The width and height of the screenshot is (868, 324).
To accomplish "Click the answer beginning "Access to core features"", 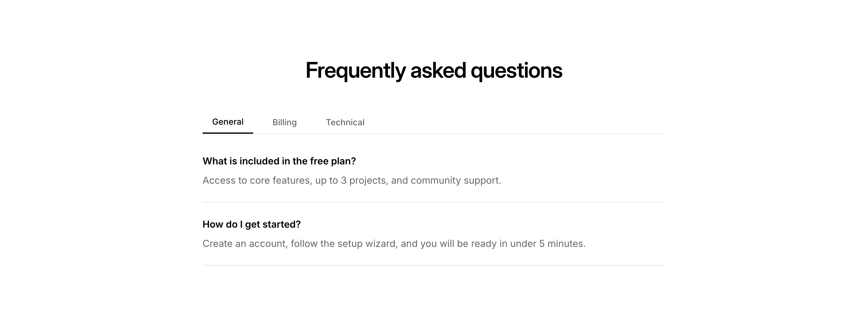I will point(351,181).
